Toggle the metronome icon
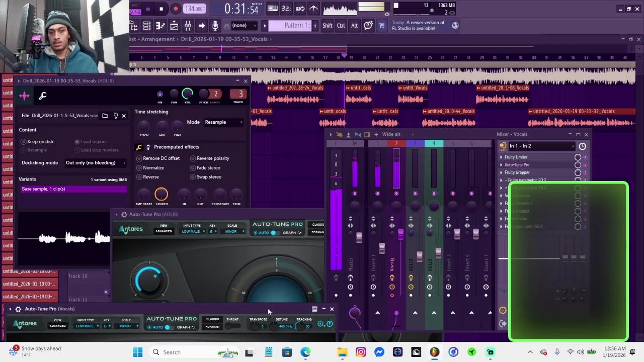This screenshot has height=362, width=644. (x=313, y=8)
